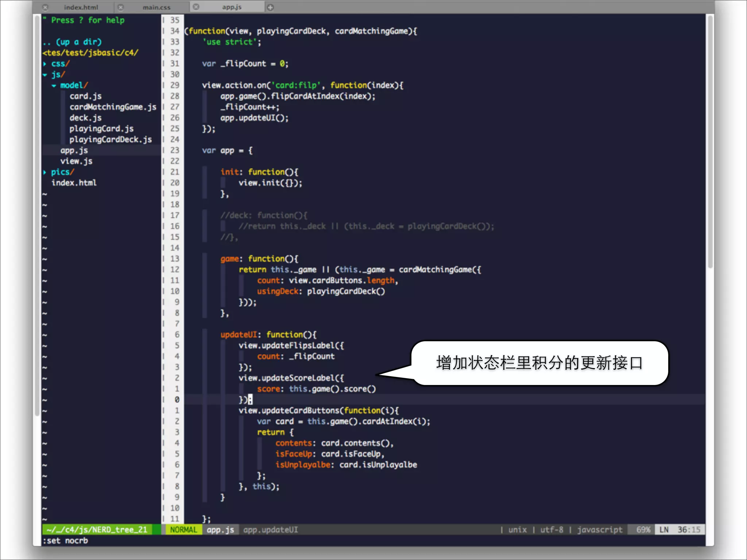
Task: Click the 'updateUI: function(){' line
Action: click(268, 335)
